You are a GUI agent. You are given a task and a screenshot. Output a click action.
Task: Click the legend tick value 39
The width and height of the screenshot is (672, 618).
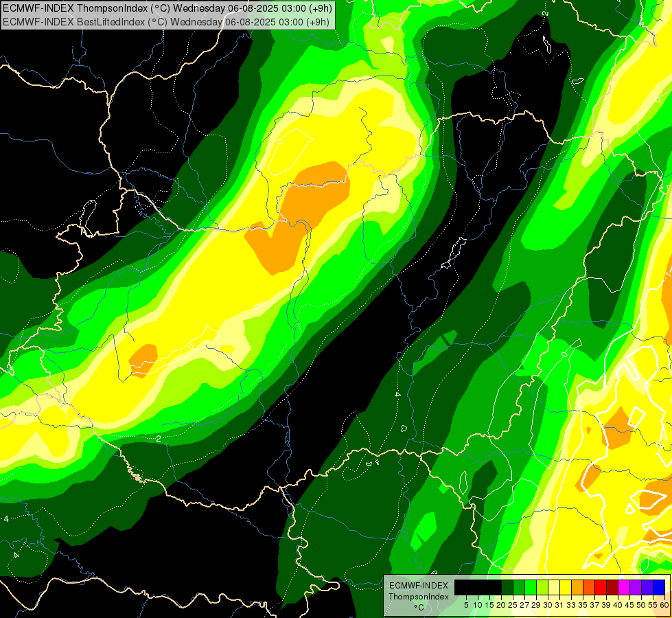606,605
